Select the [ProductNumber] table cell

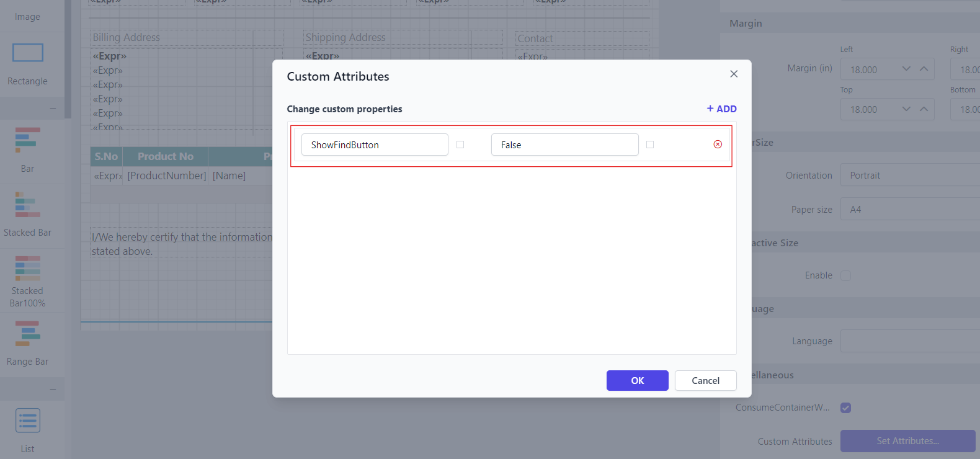point(166,176)
